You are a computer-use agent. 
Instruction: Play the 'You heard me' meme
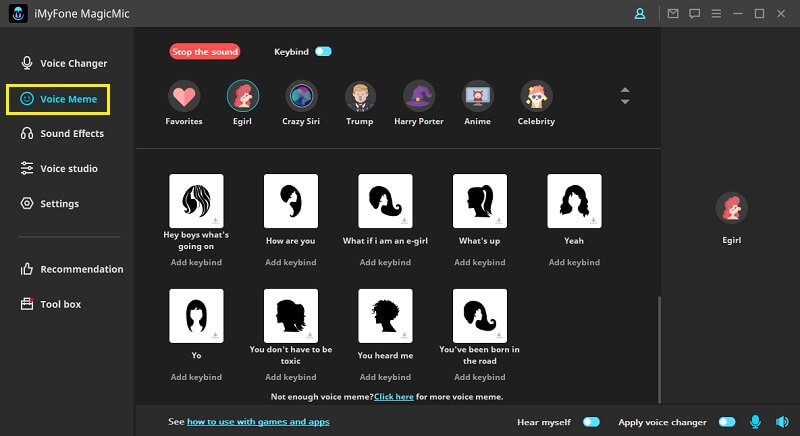(385, 316)
